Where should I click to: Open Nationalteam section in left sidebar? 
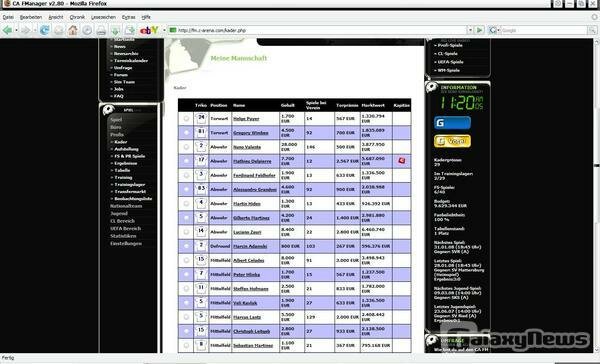click(126, 206)
